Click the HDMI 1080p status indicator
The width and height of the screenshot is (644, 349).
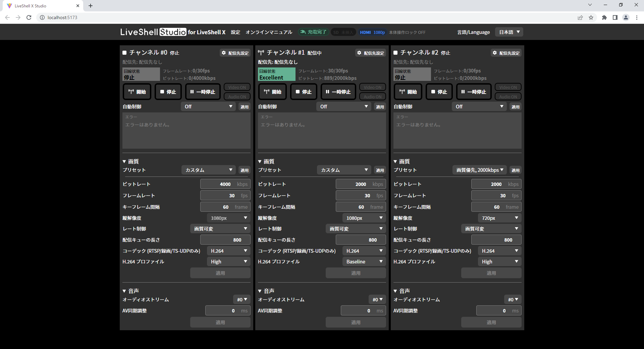coord(372,32)
